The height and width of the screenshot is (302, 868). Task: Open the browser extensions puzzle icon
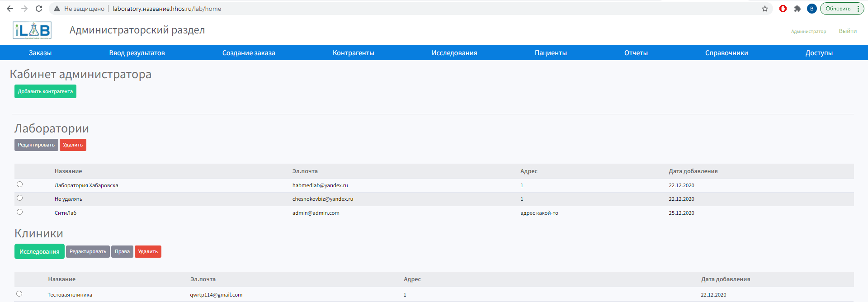797,9
